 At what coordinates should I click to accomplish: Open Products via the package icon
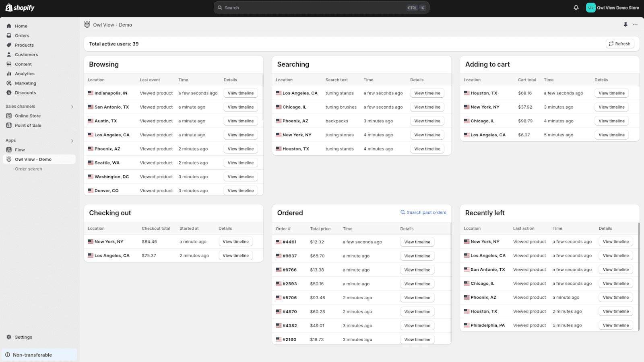click(9, 45)
